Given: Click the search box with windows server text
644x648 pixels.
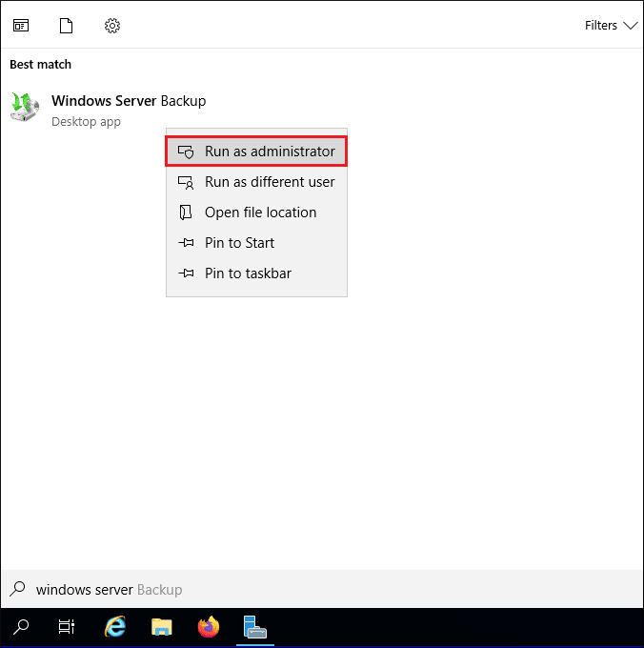Looking at the screenshot, I should (x=322, y=589).
